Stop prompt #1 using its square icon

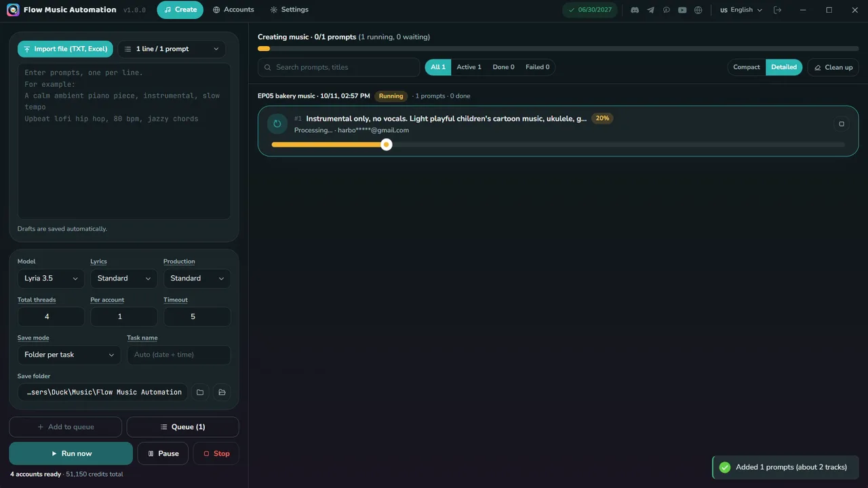pyautogui.click(x=842, y=124)
